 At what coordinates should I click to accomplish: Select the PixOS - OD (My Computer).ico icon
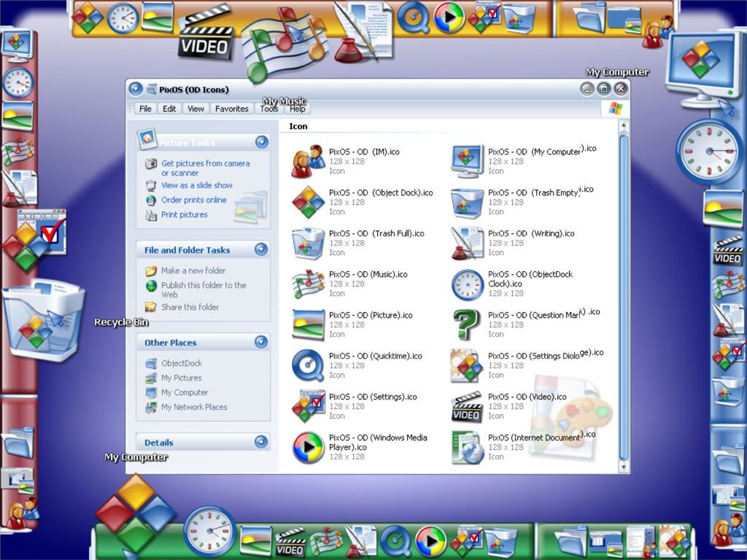point(468,161)
